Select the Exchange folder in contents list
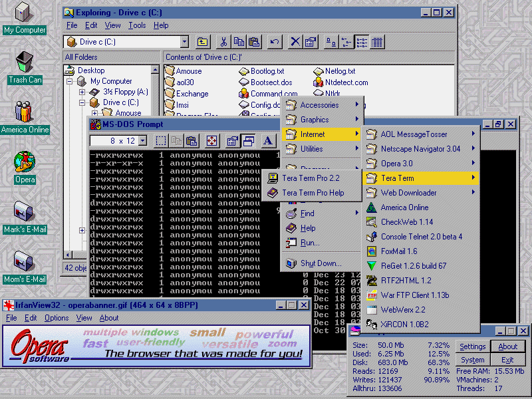532x399 pixels. (188, 94)
